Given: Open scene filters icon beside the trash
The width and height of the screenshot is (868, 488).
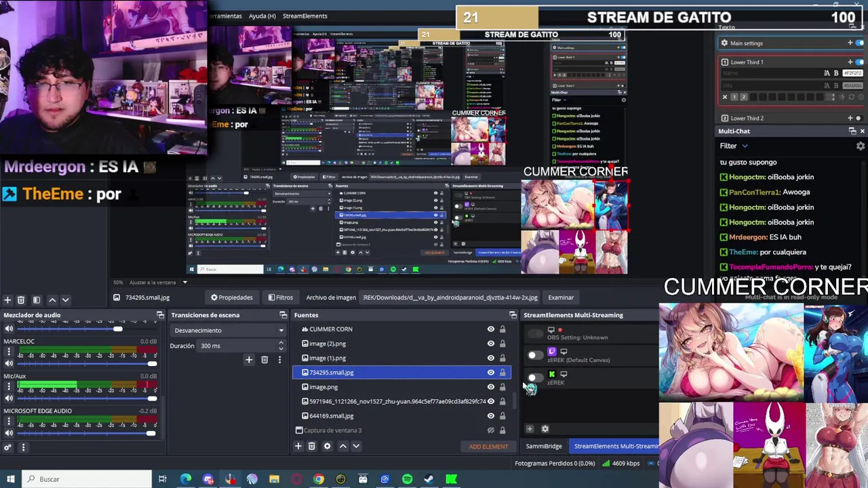Looking at the screenshot, I should point(37,300).
